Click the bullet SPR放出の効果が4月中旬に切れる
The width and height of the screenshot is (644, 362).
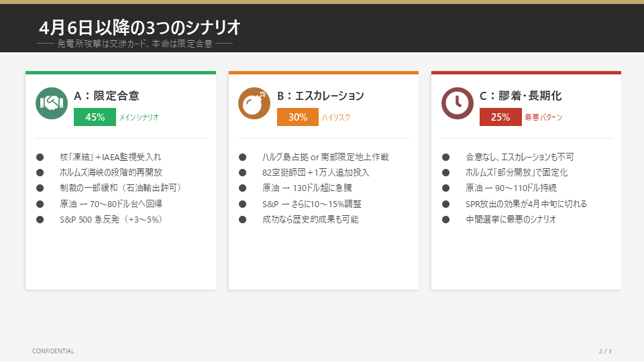click(x=526, y=204)
